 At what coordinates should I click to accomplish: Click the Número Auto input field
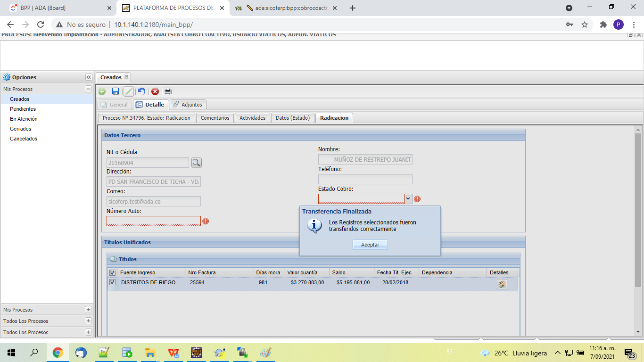coord(154,221)
